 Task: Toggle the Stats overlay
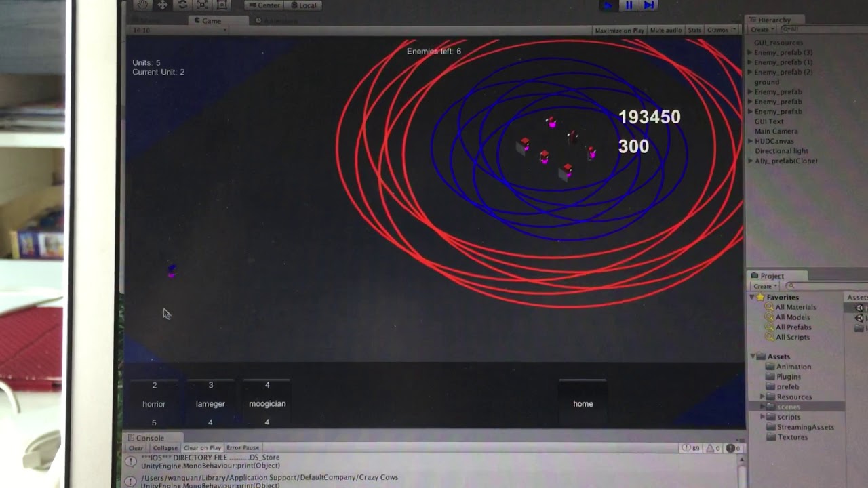coord(694,30)
